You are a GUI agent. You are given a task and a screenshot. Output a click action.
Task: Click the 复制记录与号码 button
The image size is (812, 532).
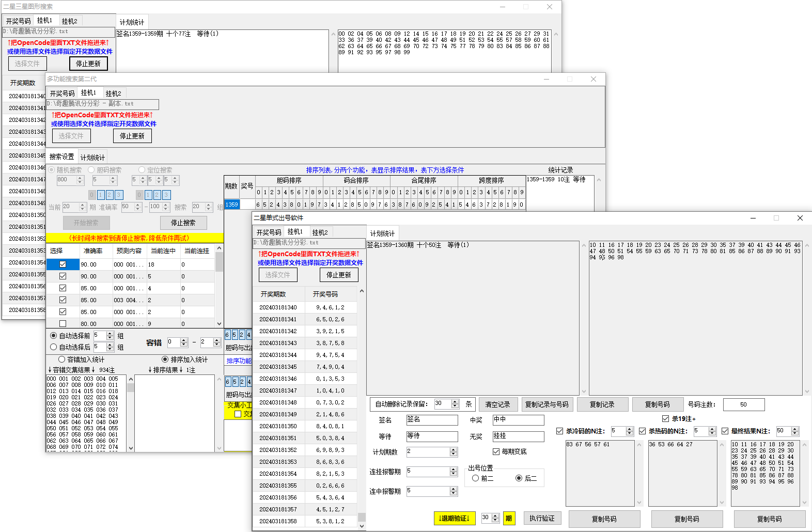tap(546, 404)
